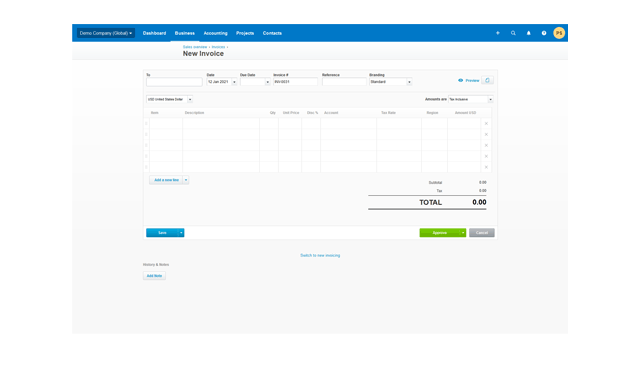
Task: Click the Amount USD column header
Action: 465,113
